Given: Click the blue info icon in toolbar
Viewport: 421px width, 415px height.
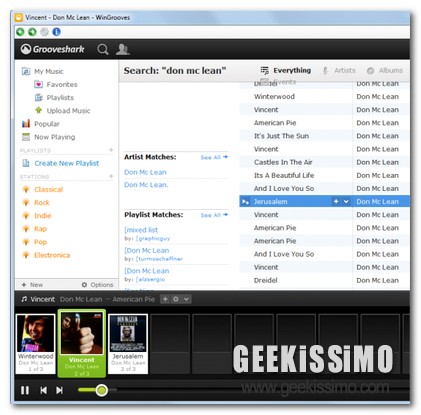Looking at the screenshot, I should (56, 32).
